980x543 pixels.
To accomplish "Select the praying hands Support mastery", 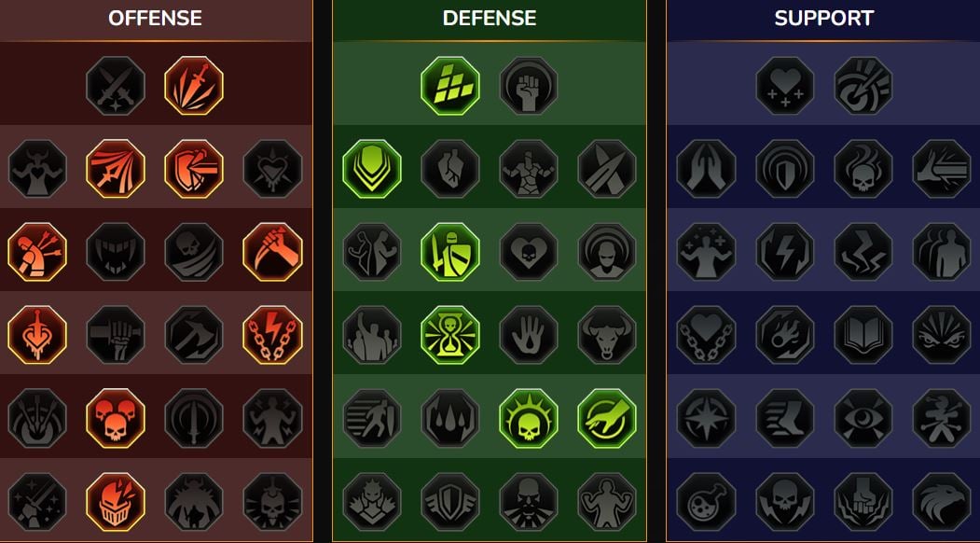I will [706, 168].
